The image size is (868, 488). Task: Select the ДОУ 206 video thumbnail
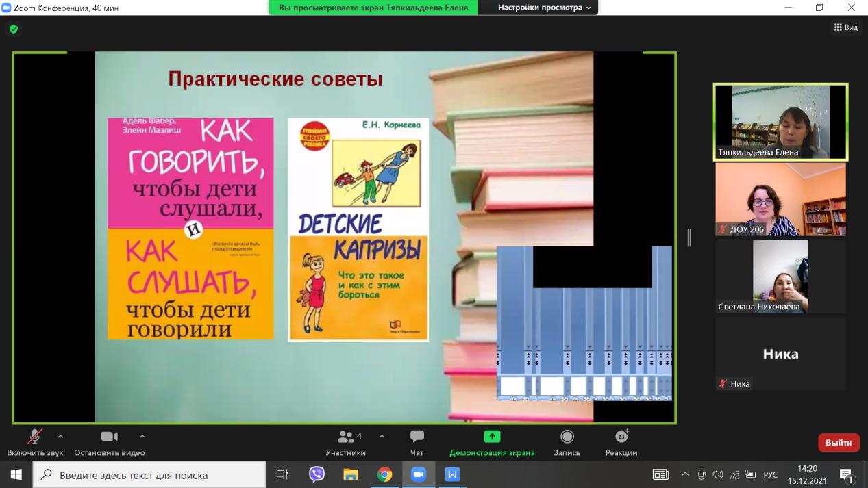pyautogui.click(x=780, y=199)
